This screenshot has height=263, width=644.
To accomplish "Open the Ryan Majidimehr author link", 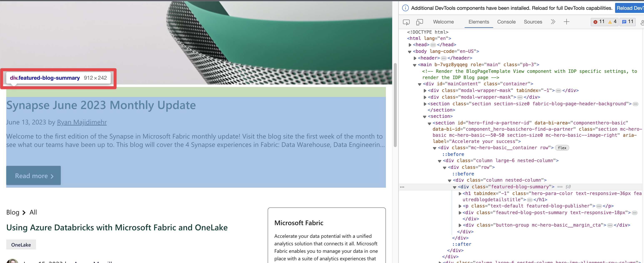I will (x=82, y=122).
